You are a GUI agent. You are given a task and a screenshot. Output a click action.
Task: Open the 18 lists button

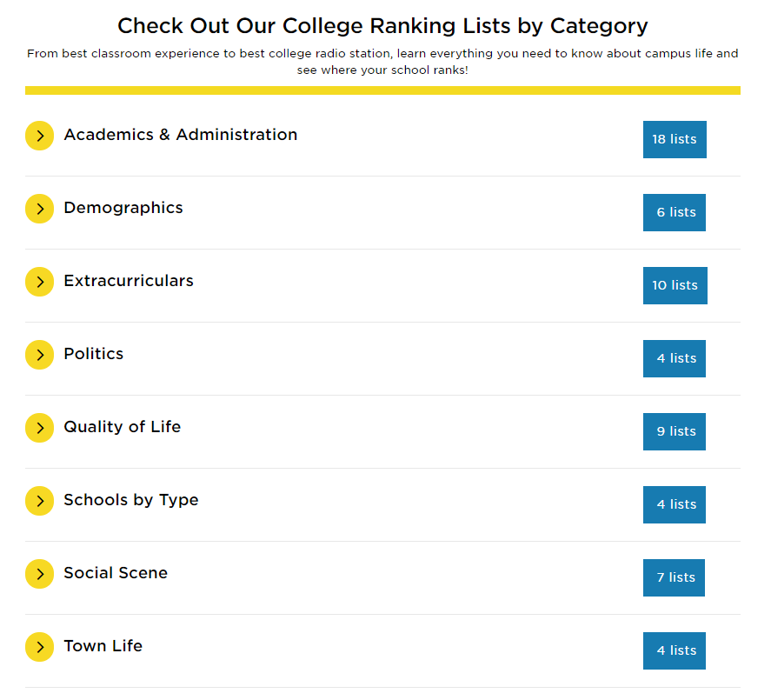[675, 140]
